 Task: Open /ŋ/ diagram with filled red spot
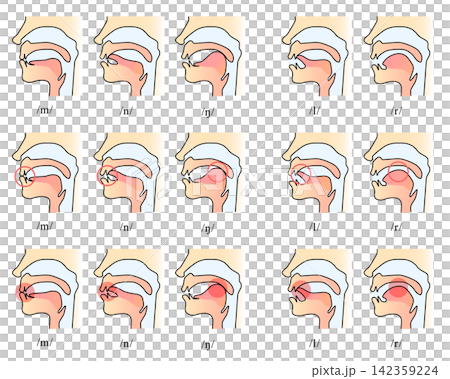[210, 289]
